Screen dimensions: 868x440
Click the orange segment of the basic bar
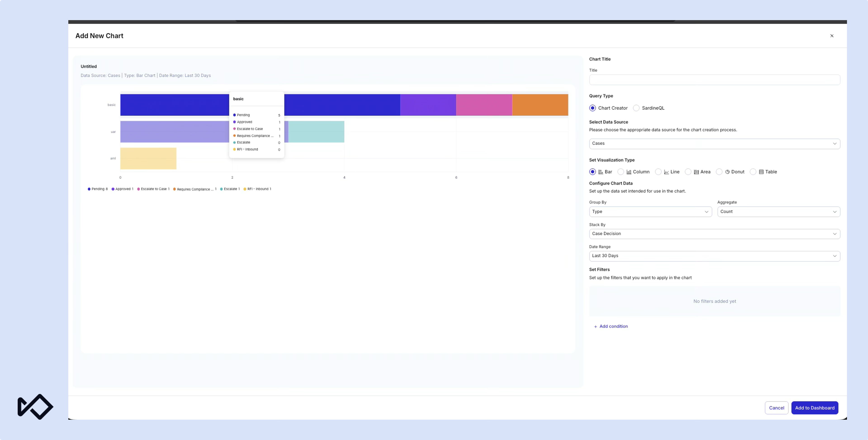540,105
